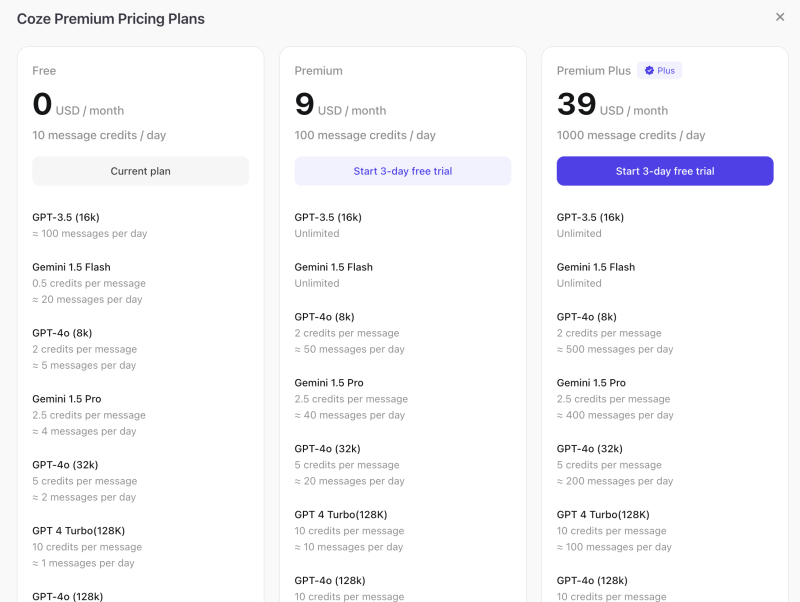
Task: Click the Plus badge verified icon
Action: pos(649,70)
